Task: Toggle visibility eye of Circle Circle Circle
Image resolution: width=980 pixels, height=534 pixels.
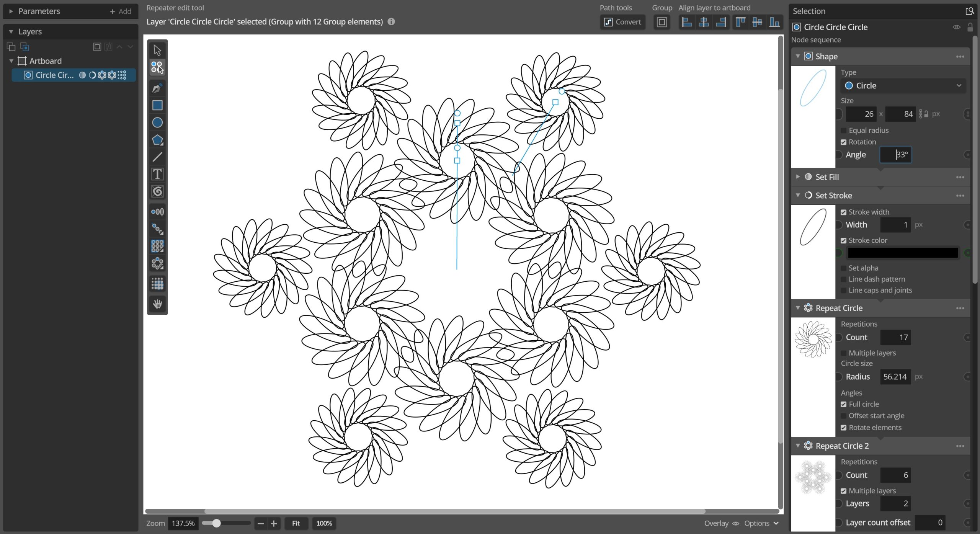Action: point(956,27)
